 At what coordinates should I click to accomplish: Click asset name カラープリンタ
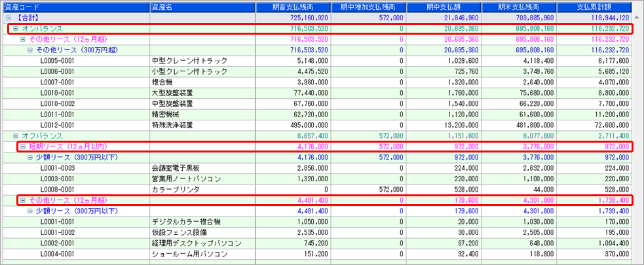[176, 190]
